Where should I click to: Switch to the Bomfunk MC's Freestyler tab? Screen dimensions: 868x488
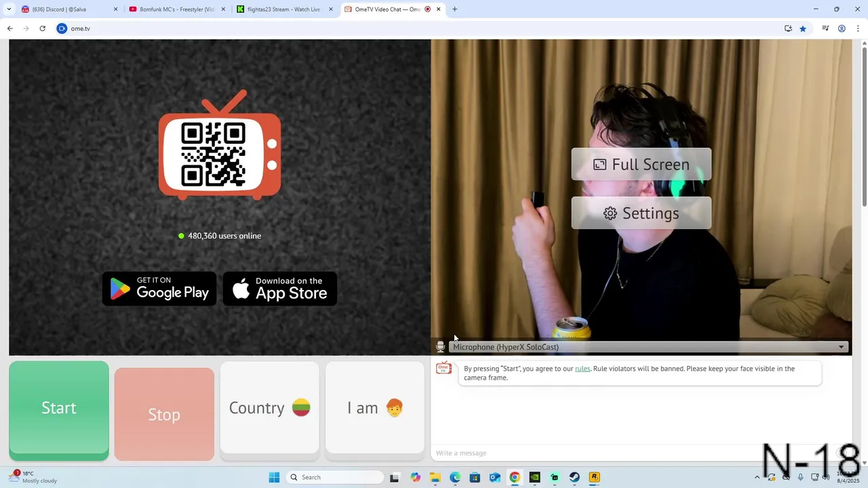point(176,9)
